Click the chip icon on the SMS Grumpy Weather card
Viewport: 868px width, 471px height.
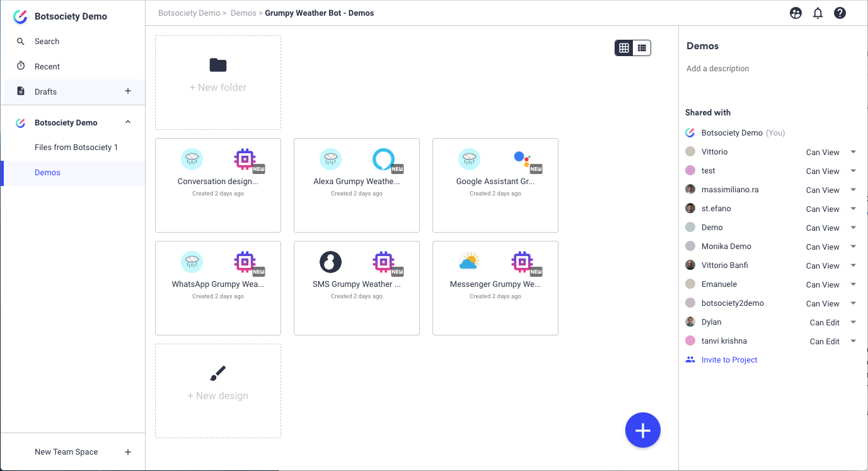383,262
